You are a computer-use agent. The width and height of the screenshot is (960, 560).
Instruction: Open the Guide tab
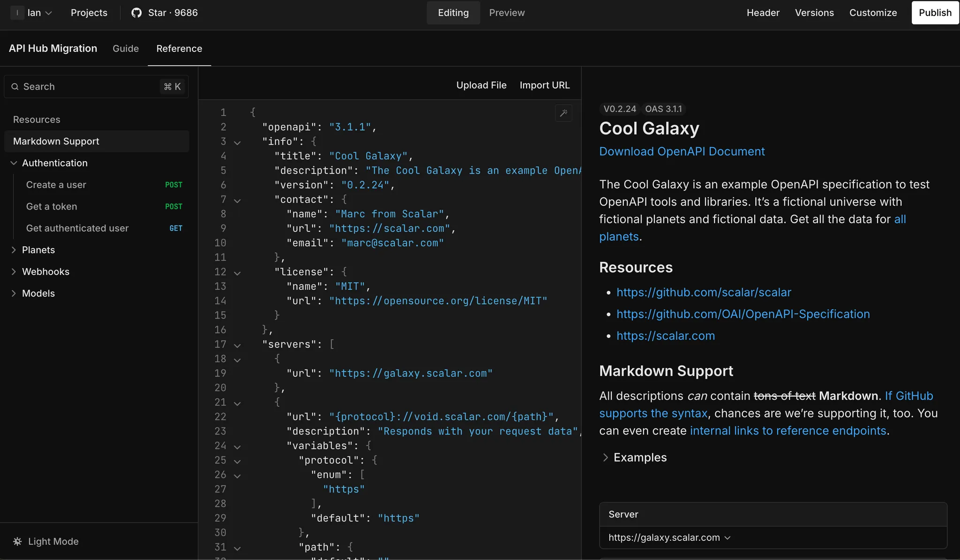click(x=126, y=48)
